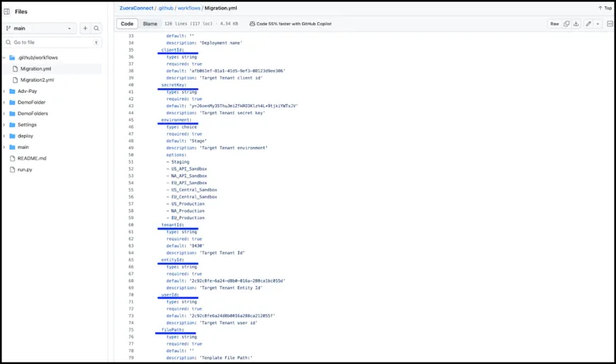The image size is (616, 364).
Task: View the Raw file
Action: (554, 24)
